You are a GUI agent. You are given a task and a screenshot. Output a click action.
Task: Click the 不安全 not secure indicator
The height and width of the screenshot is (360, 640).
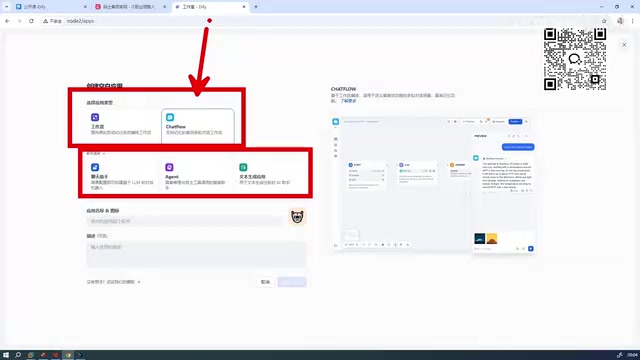tap(52, 21)
